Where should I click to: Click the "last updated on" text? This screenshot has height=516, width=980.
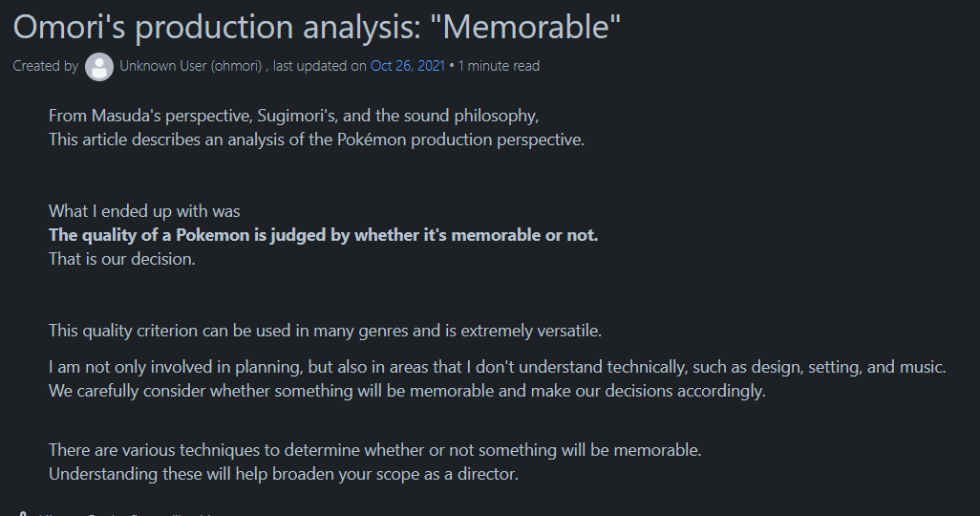(320, 66)
